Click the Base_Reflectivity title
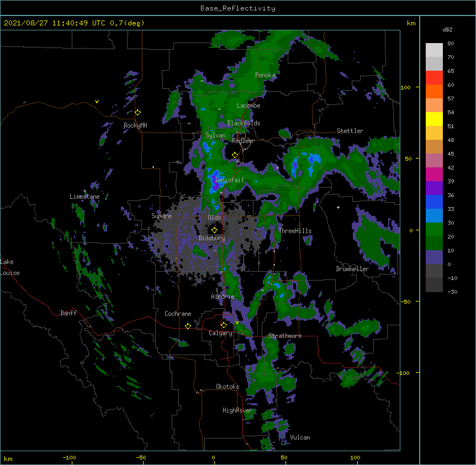The height and width of the screenshot is (465, 476). 238,8
